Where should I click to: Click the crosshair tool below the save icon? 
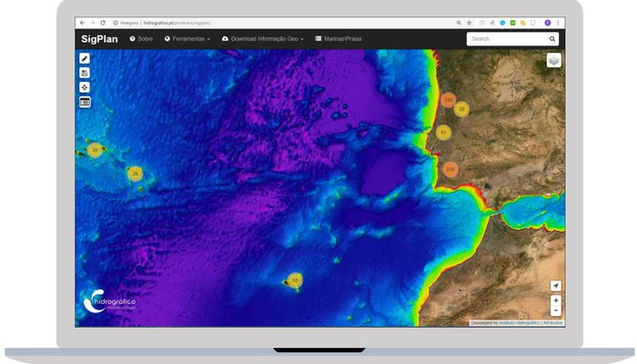click(85, 87)
